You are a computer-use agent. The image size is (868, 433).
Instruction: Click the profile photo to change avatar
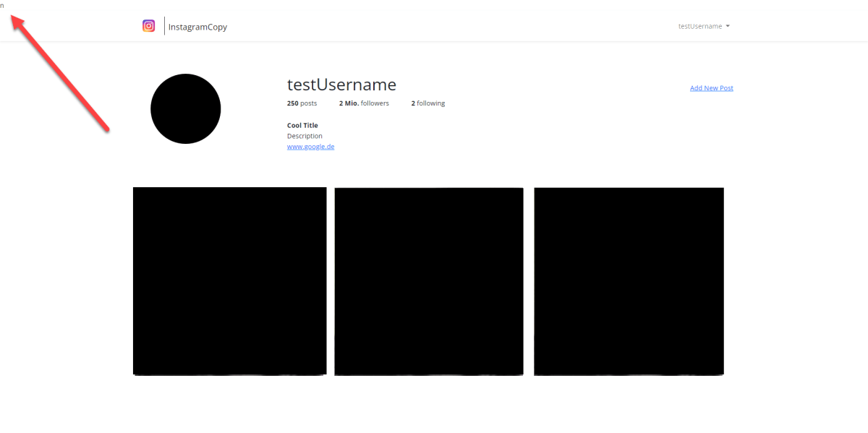185,108
